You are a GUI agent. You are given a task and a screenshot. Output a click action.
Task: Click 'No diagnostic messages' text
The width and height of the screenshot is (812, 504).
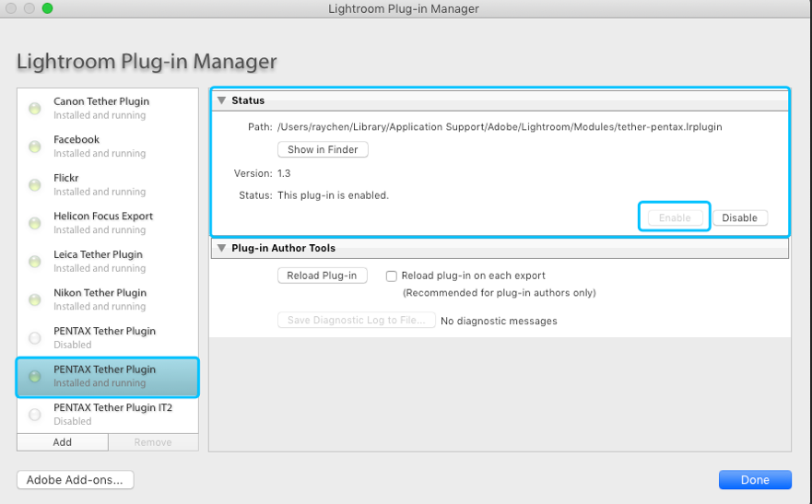(499, 321)
